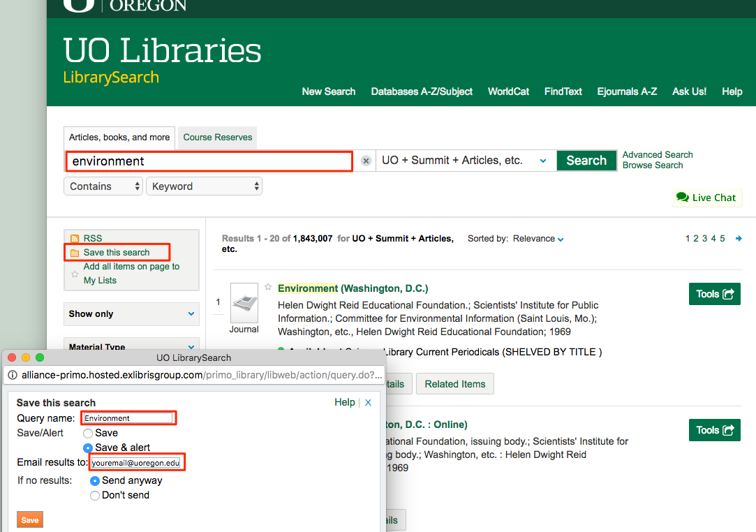756x532 pixels.
Task: Open Advanced Search link
Action: [x=658, y=155]
